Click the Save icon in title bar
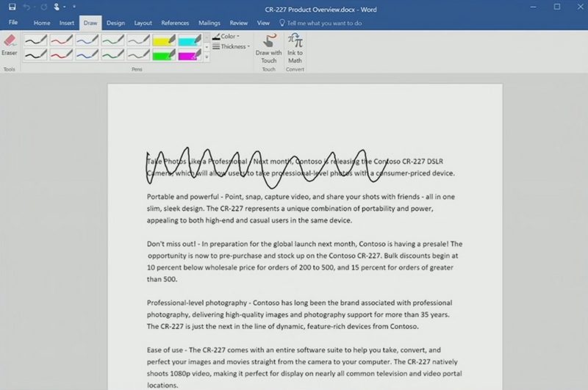The image size is (588, 390). coord(12,7)
